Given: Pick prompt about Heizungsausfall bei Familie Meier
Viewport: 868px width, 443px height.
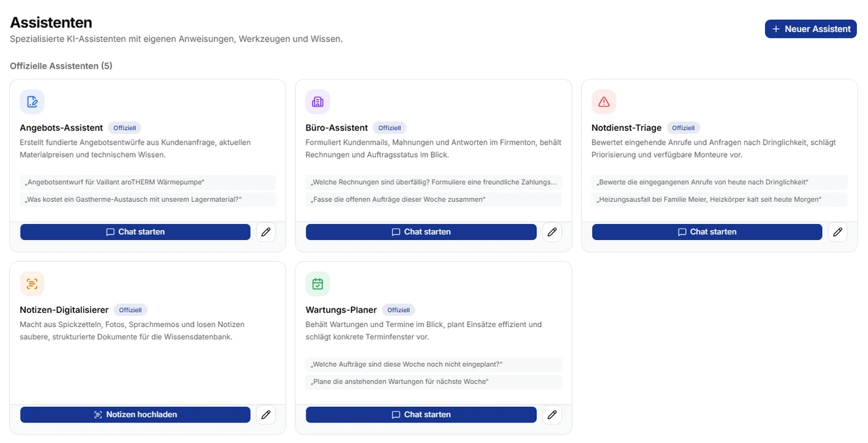Looking at the screenshot, I should (x=719, y=200).
